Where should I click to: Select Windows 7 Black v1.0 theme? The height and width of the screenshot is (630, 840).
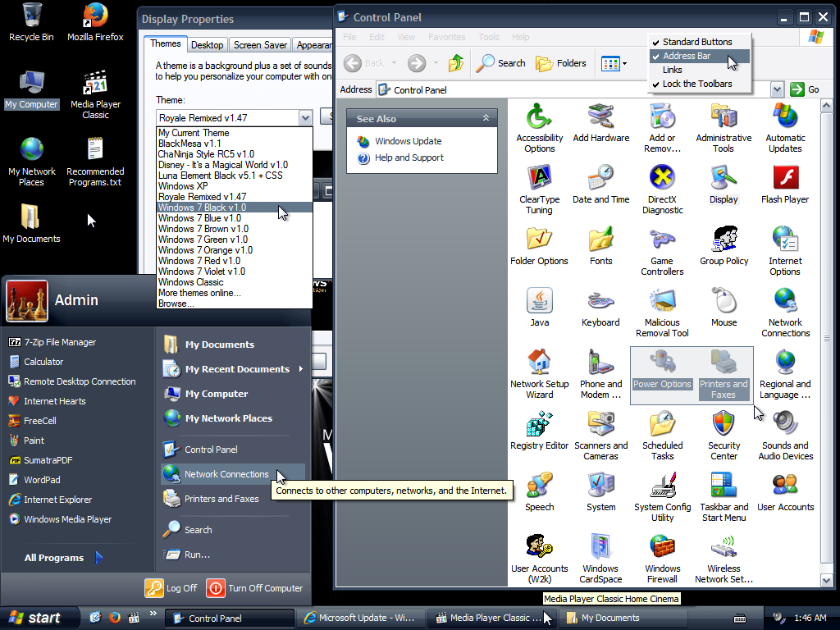click(x=235, y=208)
